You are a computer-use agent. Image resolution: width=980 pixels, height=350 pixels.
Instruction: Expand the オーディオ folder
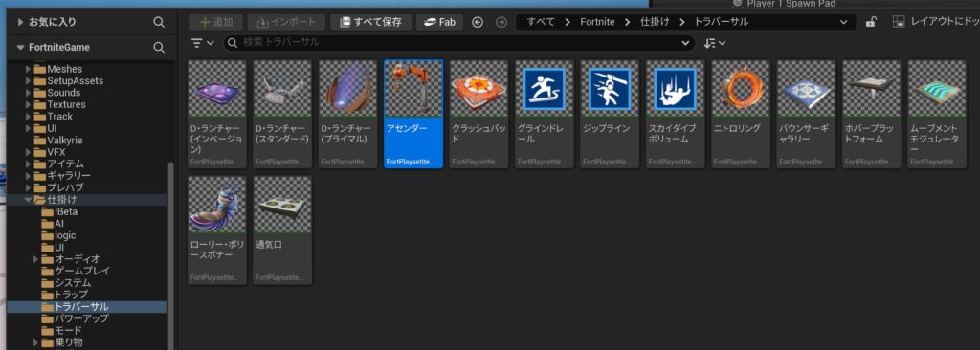click(36, 259)
